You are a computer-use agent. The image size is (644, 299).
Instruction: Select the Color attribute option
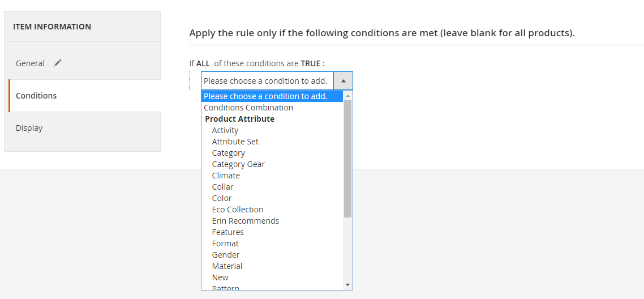[222, 198]
